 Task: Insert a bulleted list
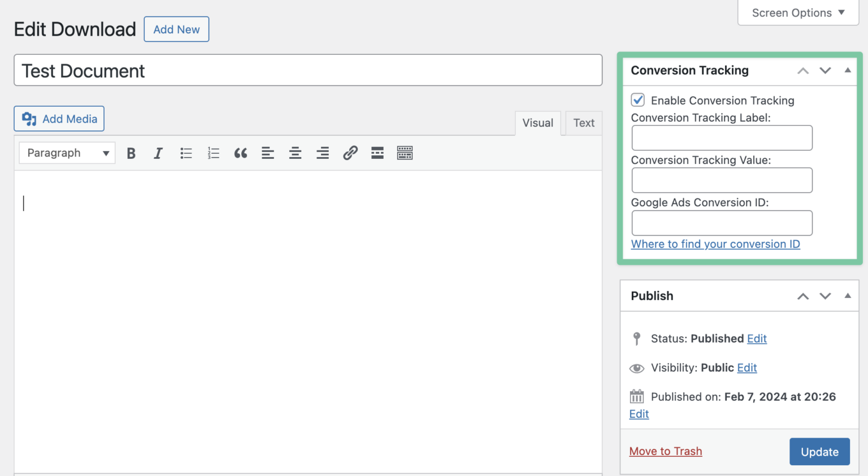click(186, 153)
